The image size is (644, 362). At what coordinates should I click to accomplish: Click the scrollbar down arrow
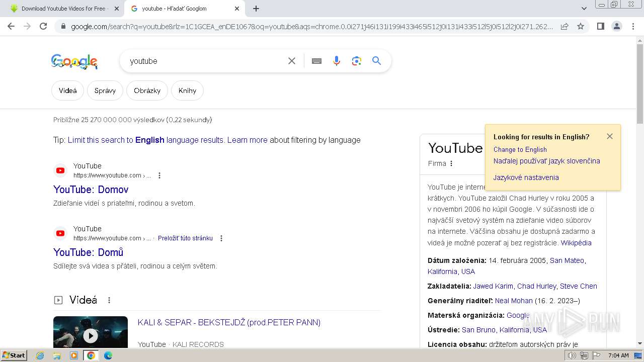[640, 343]
